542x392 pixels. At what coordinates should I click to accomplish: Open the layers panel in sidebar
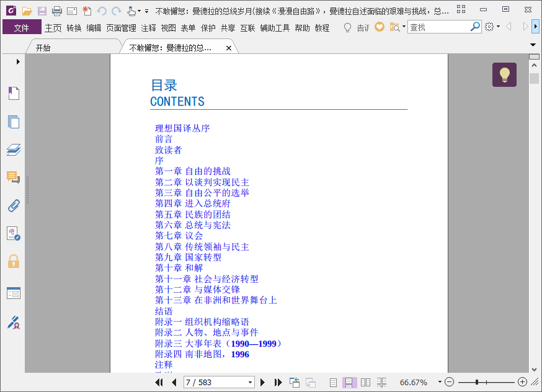(14, 149)
